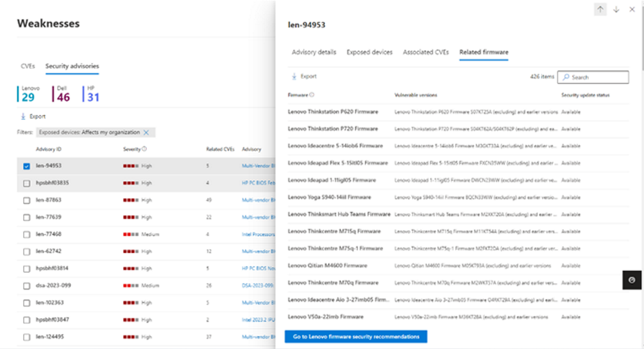This screenshot has height=349, width=644.
Task: Tick the len-77468 advisory checkbox
Action: click(x=26, y=235)
